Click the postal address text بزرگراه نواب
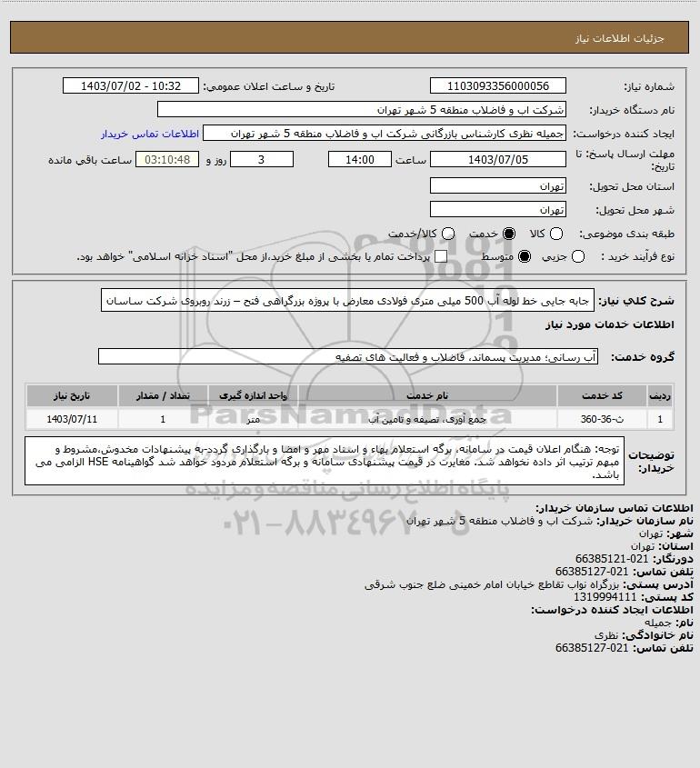 click(492, 584)
